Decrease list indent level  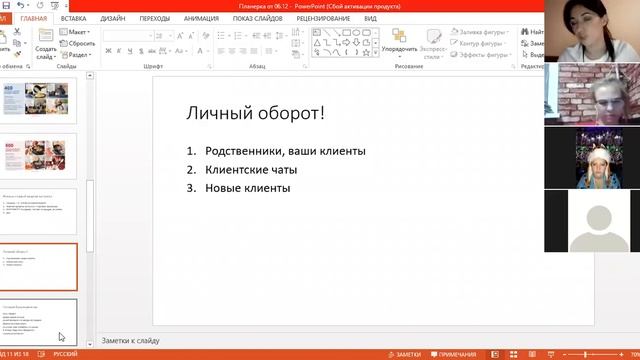point(256,36)
